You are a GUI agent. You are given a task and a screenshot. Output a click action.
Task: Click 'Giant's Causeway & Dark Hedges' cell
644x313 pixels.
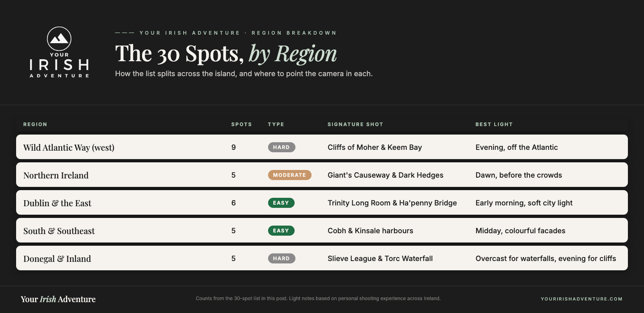[x=386, y=175]
